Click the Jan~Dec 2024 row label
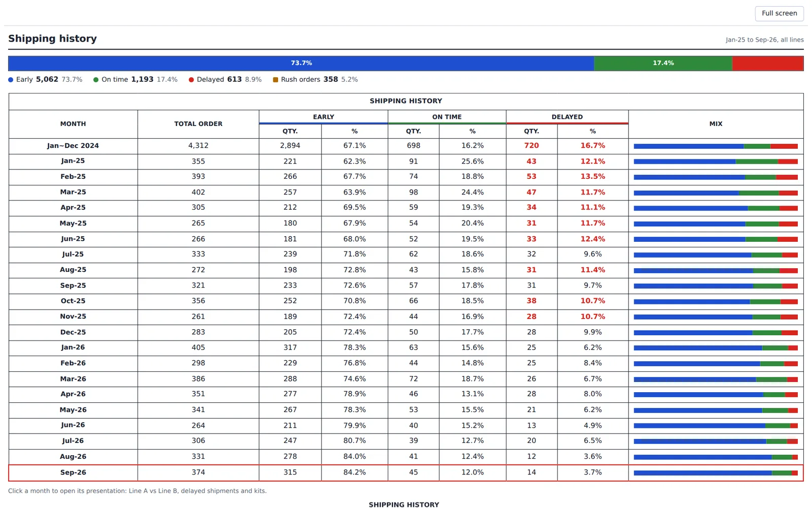Screen dimensions: 812x508 point(73,146)
